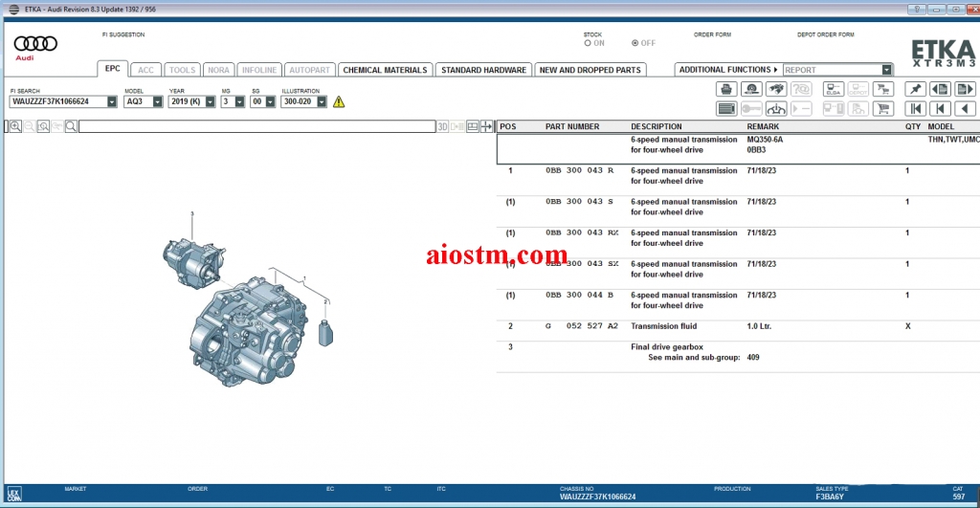Click the help button in title bar
The image size is (980, 508).
coord(916,10)
